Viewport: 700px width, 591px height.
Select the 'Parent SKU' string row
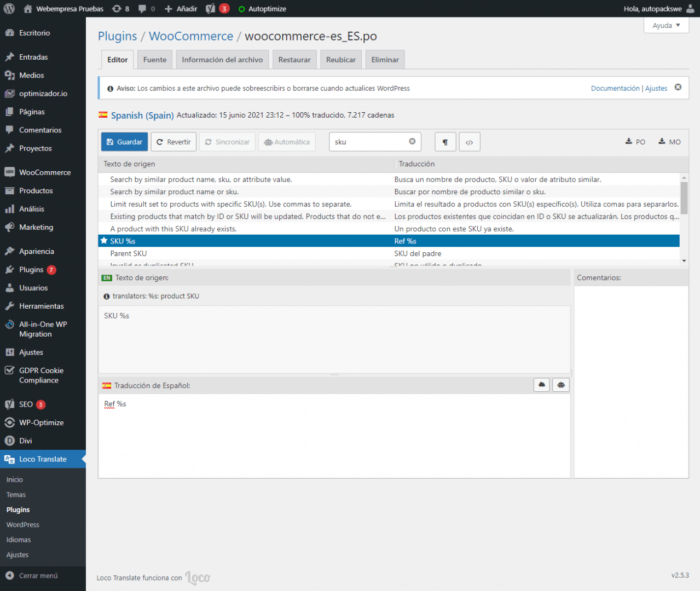point(389,253)
